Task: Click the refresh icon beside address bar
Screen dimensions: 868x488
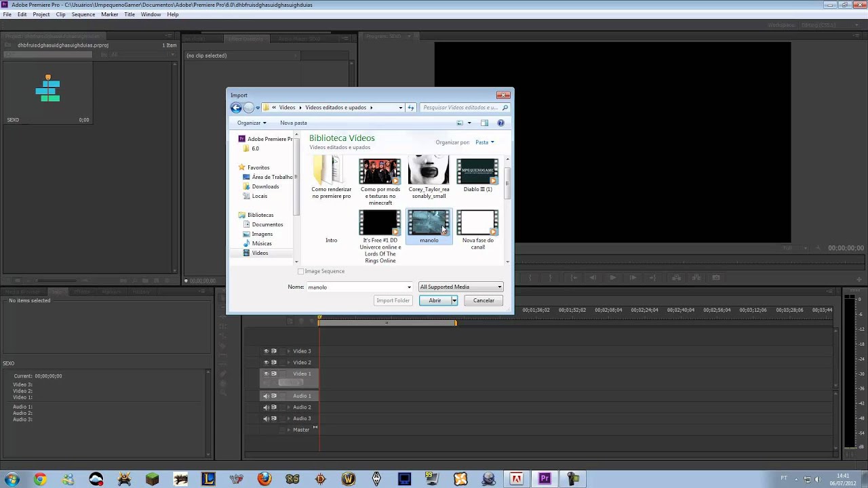Action: coord(411,107)
